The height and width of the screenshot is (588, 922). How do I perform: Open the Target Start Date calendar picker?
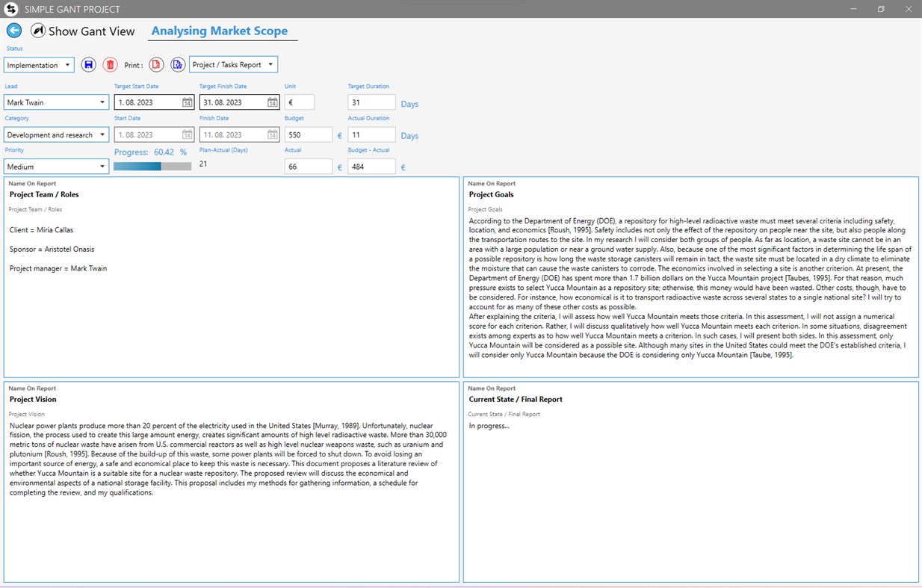click(x=186, y=102)
